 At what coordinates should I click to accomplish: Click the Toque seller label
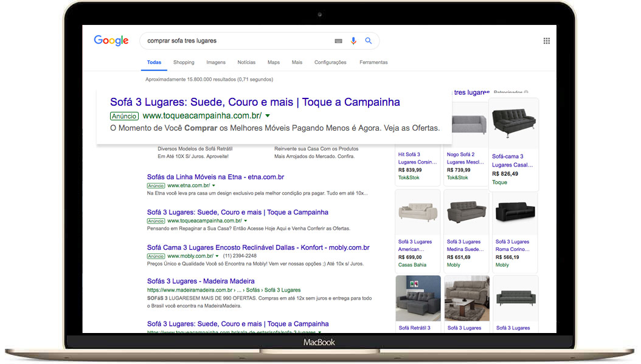coord(499,182)
